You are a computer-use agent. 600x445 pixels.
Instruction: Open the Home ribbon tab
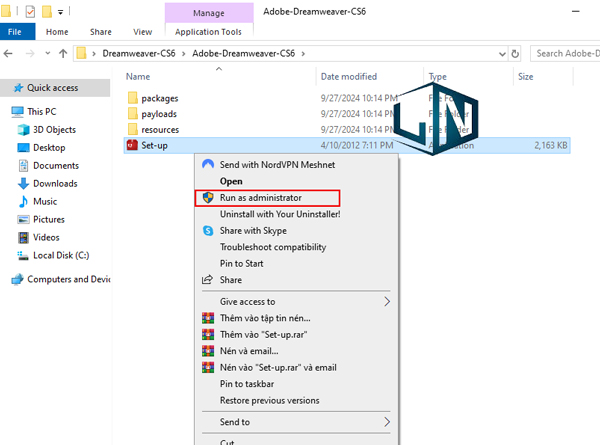tap(57, 32)
